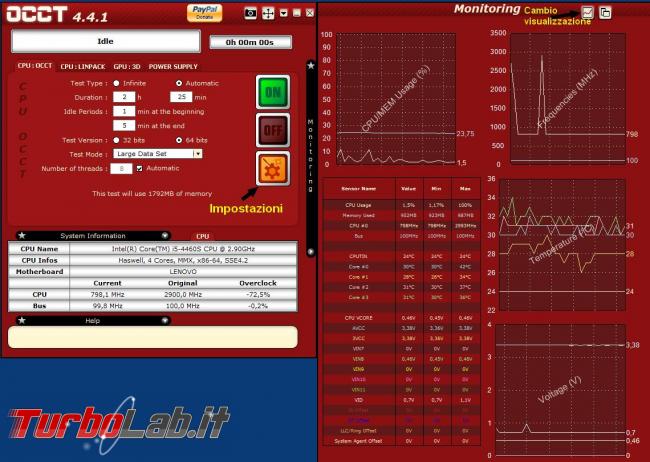Click the Frequencies (MHz) graph
This screenshot has width=650, height=462.
[568, 99]
